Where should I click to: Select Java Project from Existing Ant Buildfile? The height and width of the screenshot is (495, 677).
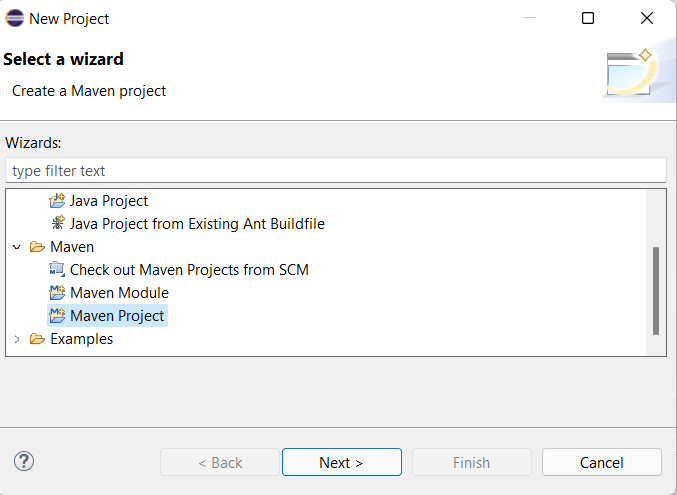tap(197, 224)
